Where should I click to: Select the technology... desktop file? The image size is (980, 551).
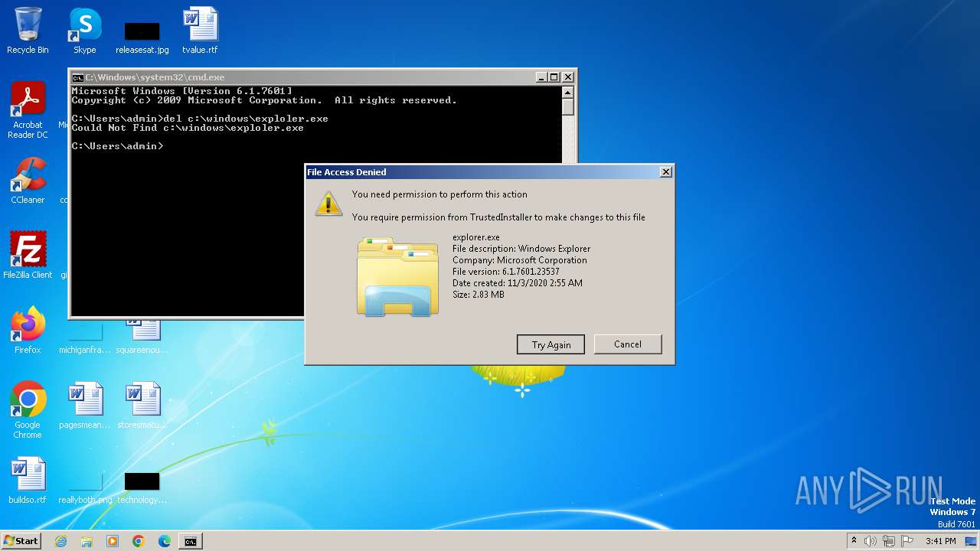coord(142,488)
